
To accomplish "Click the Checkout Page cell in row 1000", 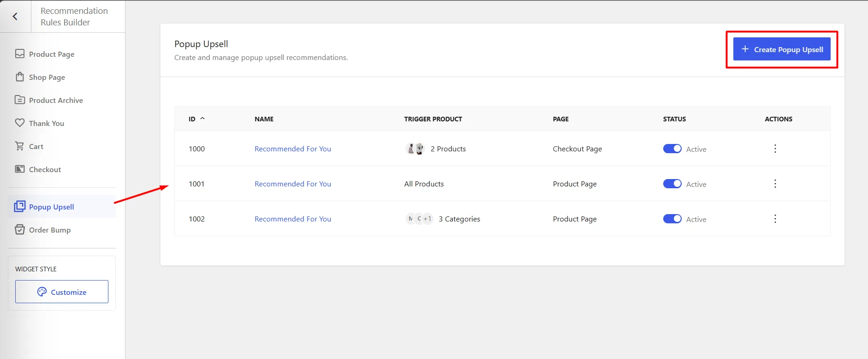I will click(577, 149).
